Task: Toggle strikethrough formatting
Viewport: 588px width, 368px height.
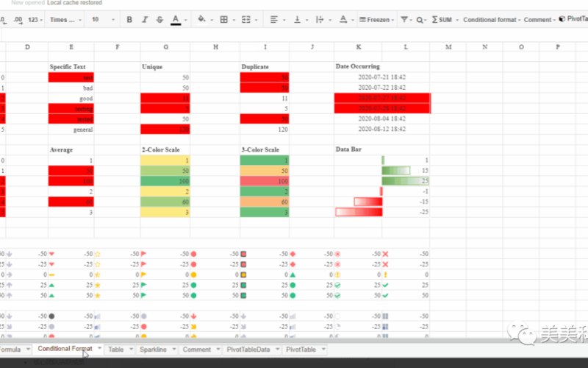Action: pos(159,20)
